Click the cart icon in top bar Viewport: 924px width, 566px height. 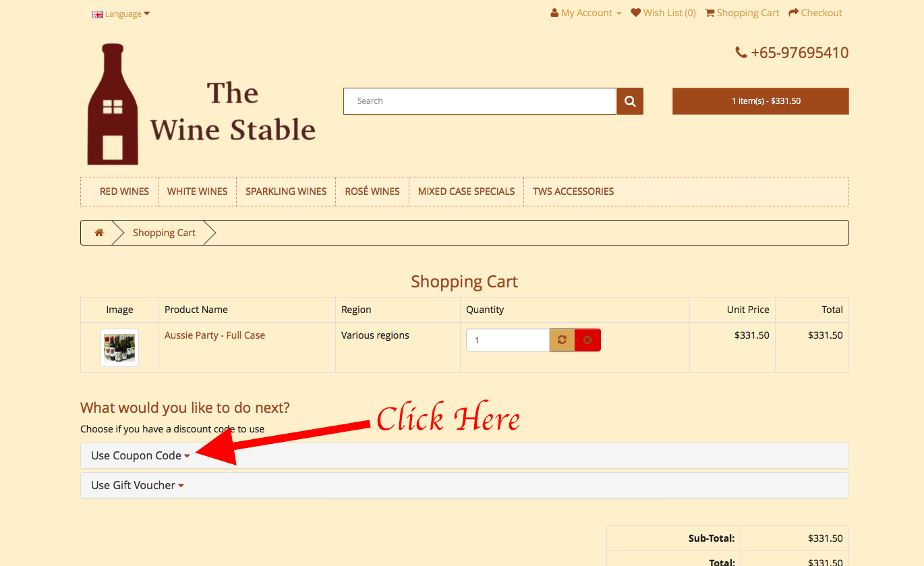pyautogui.click(x=710, y=13)
